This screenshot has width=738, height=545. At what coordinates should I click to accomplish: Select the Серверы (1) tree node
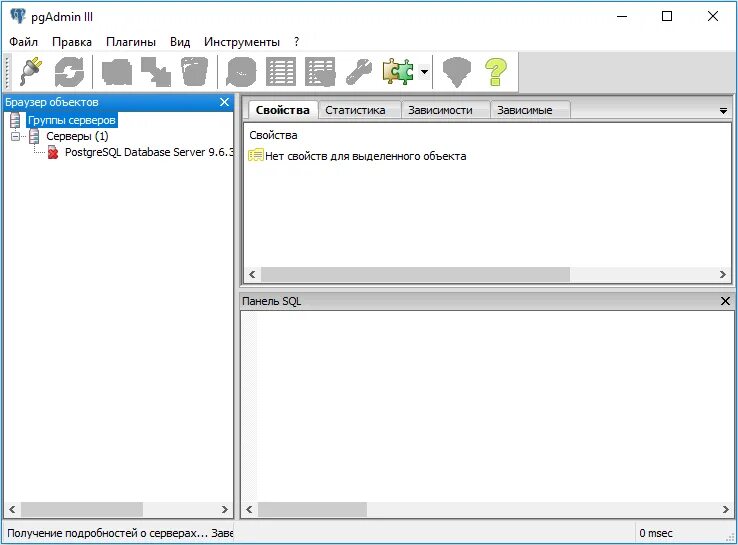77,136
